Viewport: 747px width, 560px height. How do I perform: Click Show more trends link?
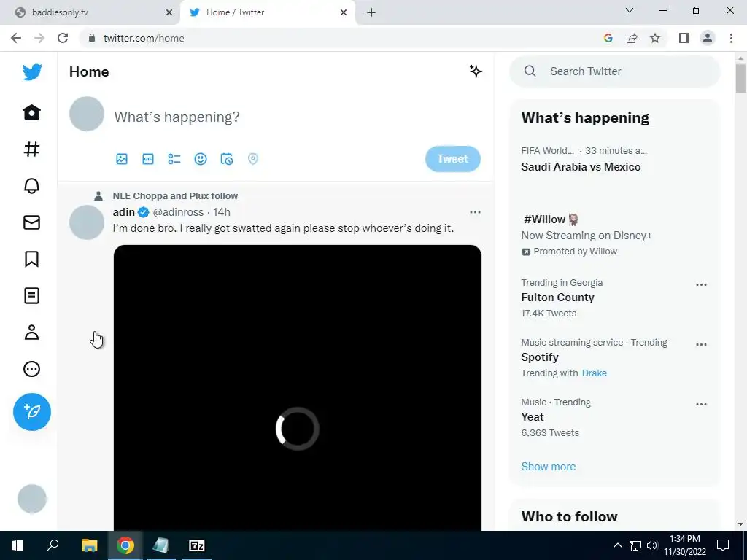[x=548, y=467]
